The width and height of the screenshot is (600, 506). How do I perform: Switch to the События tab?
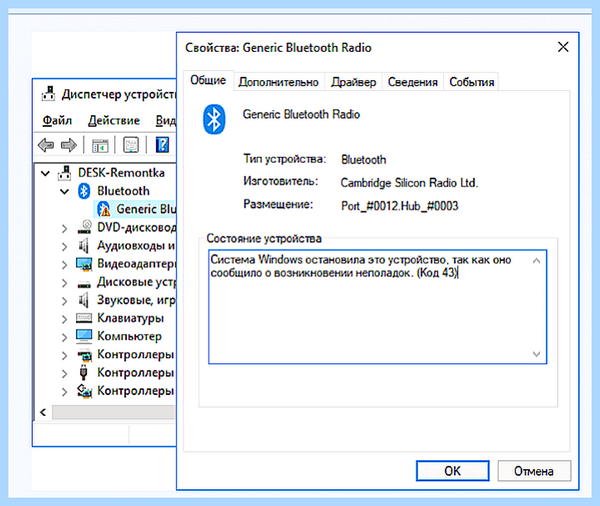click(471, 82)
